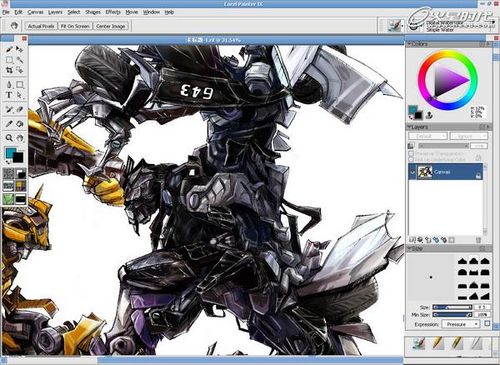The height and width of the screenshot is (365, 500).
Task: Select the Selection Adjuster tool beside Crop
Action: click(x=20, y=70)
